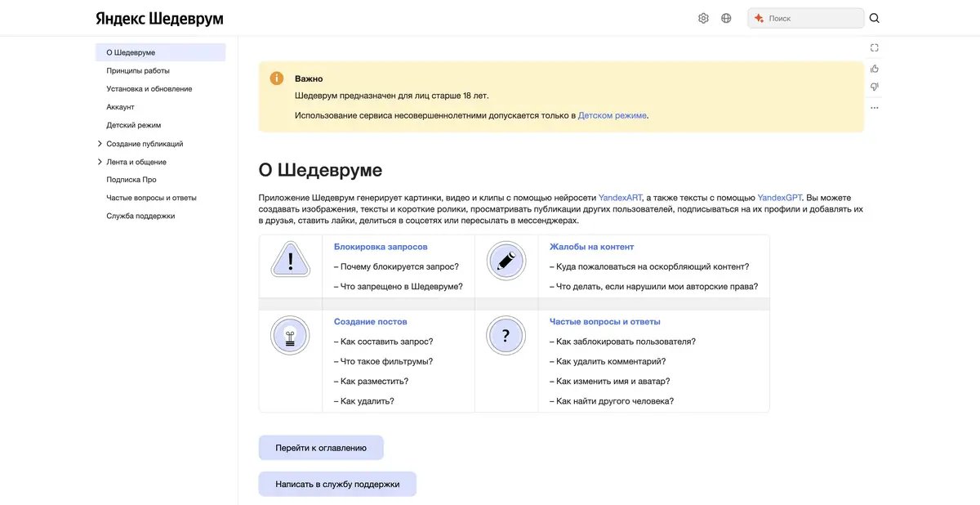Screen dimensions: 980x505
Task: Click text Что запрещено в Шедевруме?
Action: [402, 287]
